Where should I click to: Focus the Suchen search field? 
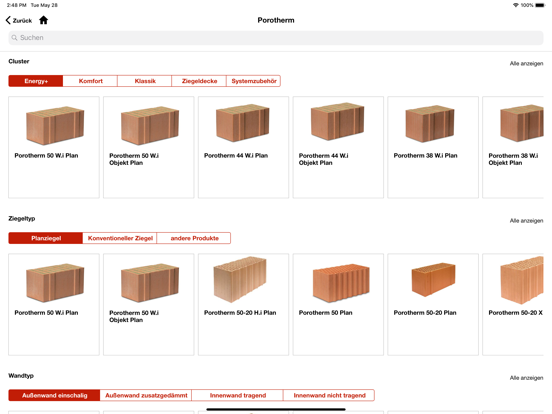click(x=276, y=38)
